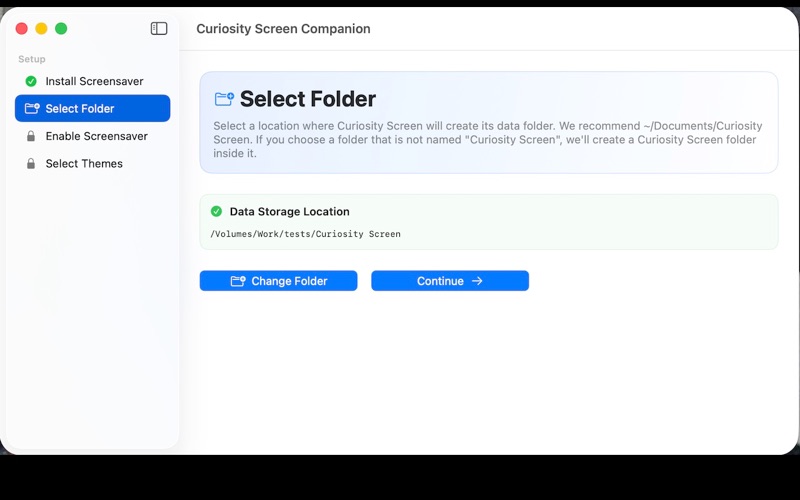Viewport: 800px width, 500px height.
Task: Click the green checkmark beside Install Screensaver
Action: tap(31, 81)
